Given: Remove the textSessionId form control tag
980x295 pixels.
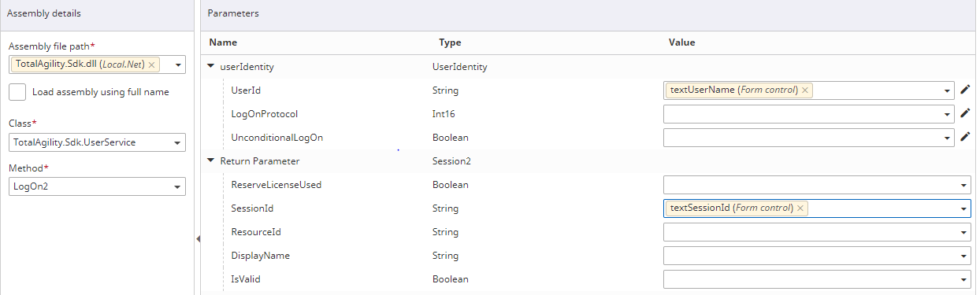Looking at the screenshot, I should click(800, 208).
